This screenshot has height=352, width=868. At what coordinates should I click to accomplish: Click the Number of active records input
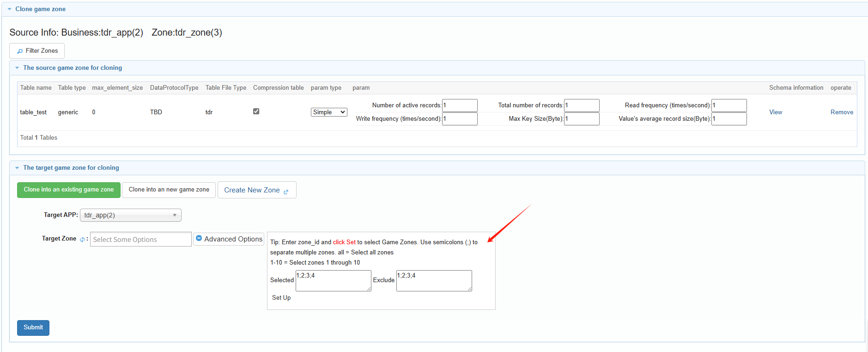point(460,105)
